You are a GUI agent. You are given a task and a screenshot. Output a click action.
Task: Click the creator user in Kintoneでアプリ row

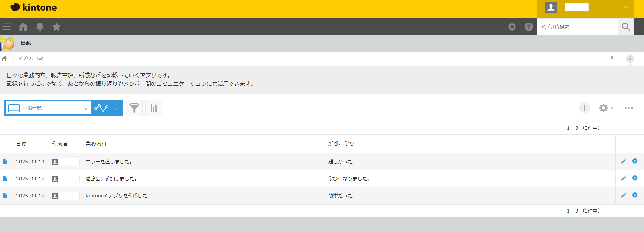click(x=66, y=196)
